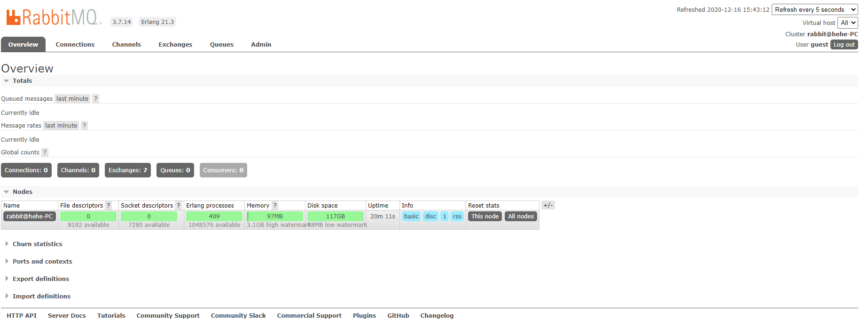
Task: Click the 1048576 available text
Action: (214, 225)
